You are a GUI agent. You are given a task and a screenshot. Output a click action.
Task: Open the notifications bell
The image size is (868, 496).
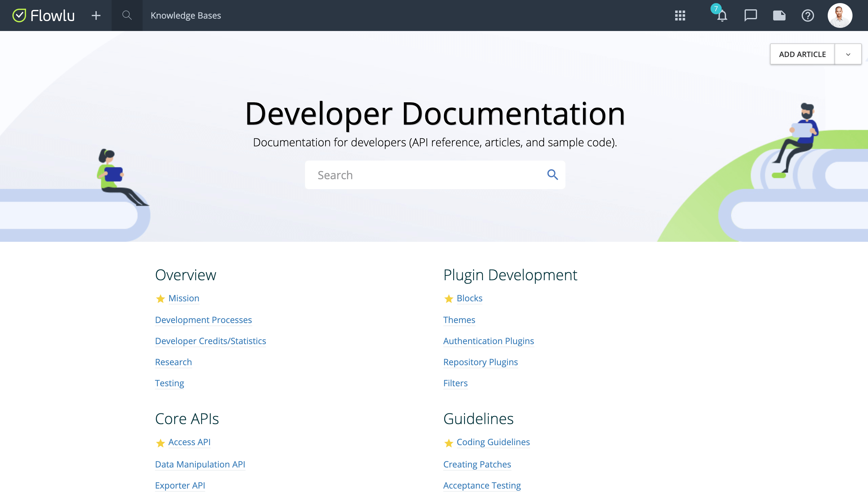722,16
